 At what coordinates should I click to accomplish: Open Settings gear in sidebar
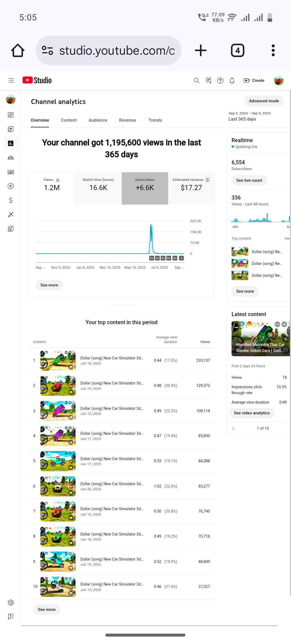pyautogui.click(x=11, y=603)
